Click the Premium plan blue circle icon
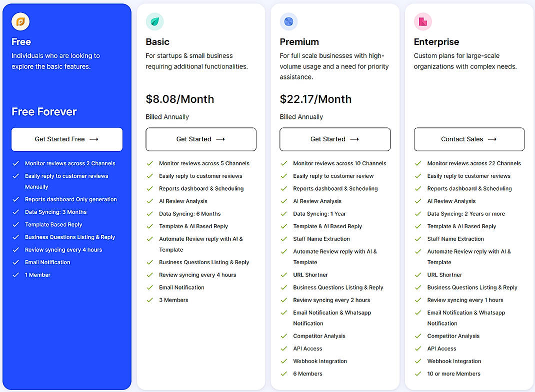Viewport: 535px width, 392px height. tap(288, 21)
